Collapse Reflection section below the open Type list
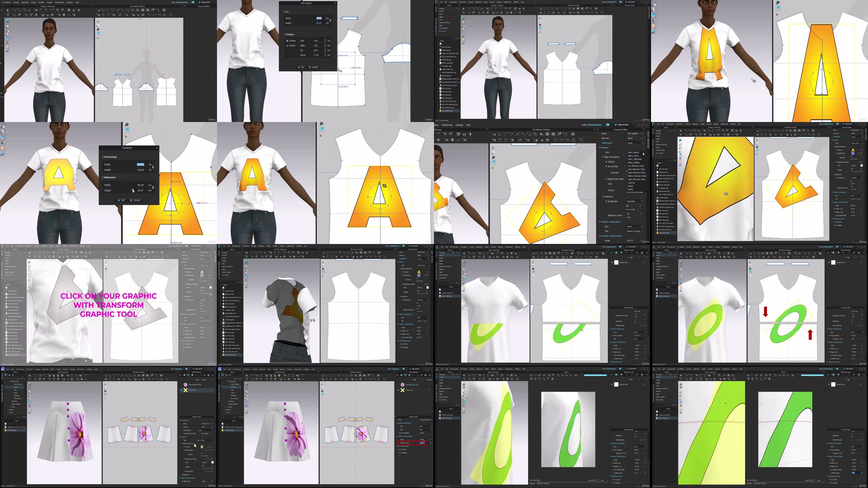The image size is (868, 488). click(x=604, y=196)
